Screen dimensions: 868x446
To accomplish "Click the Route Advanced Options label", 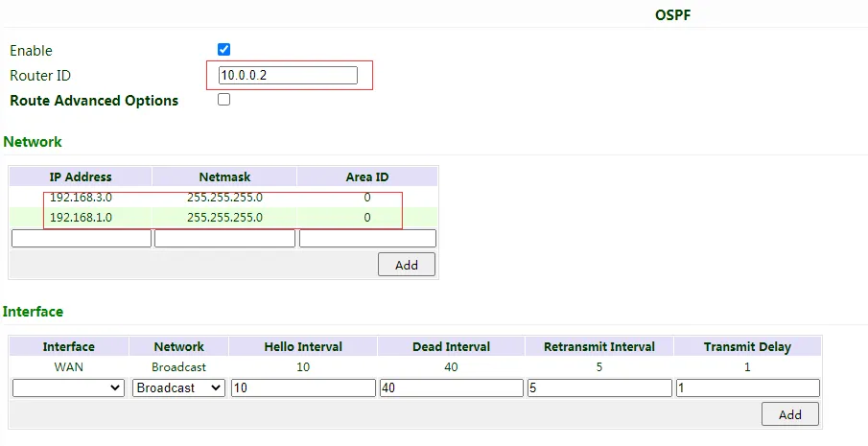I will (94, 101).
